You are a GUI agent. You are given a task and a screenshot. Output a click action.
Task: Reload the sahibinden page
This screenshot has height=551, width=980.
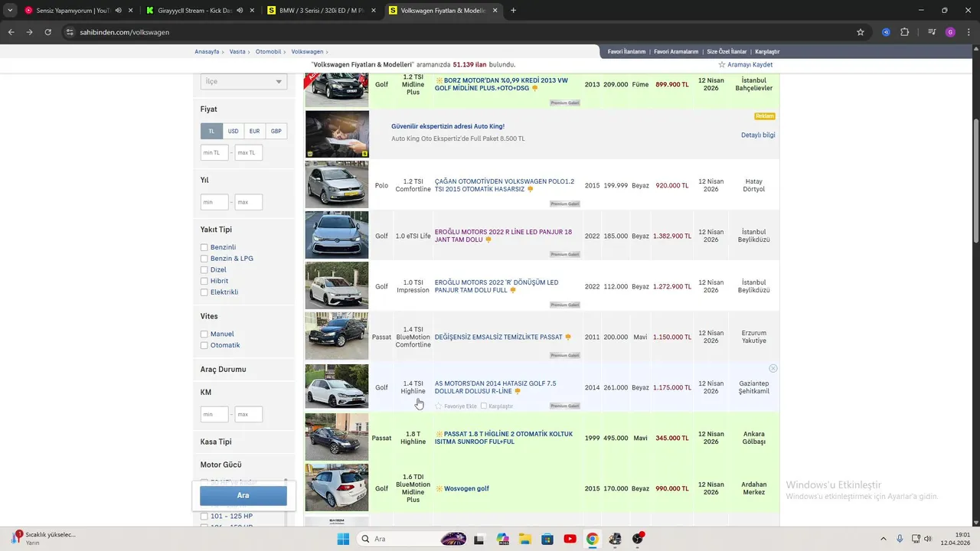pos(47,32)
